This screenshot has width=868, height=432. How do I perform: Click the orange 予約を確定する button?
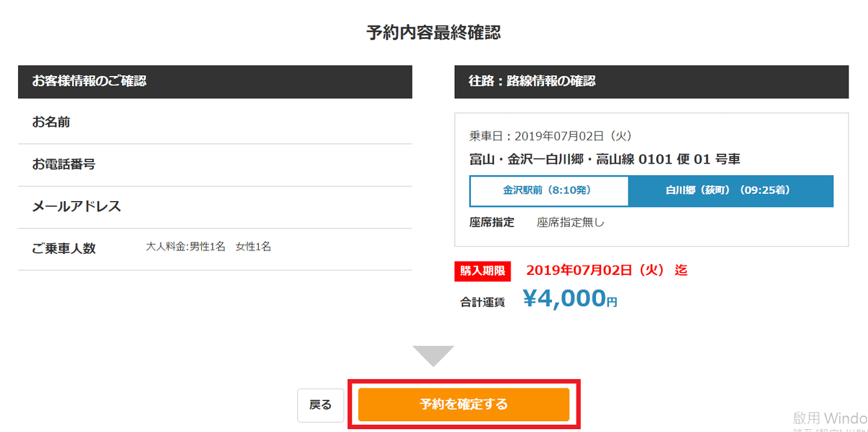pos(464,405)
